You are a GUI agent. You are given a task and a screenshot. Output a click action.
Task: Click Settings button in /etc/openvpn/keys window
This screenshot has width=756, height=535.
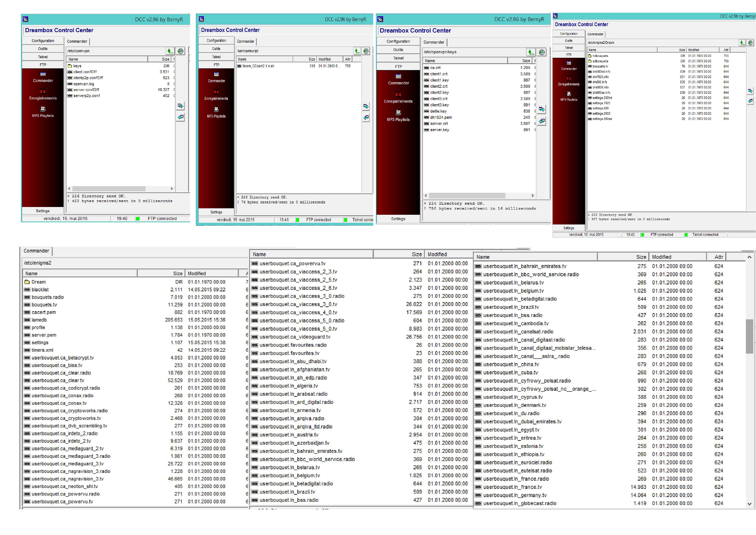click(x=398, y=219)
